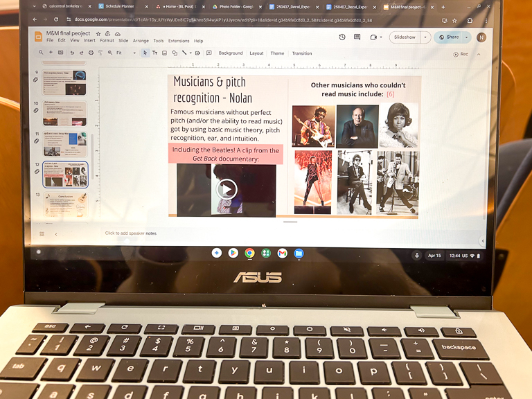532x399 pixels.
Task: Click the Slideshow button
Action: tap(405, 37)
